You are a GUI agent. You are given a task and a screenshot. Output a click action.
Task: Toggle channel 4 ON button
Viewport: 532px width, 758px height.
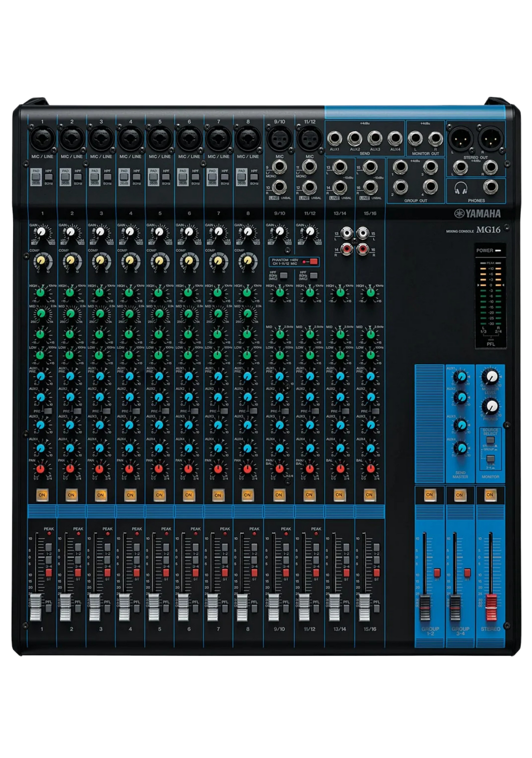[130, 495]
